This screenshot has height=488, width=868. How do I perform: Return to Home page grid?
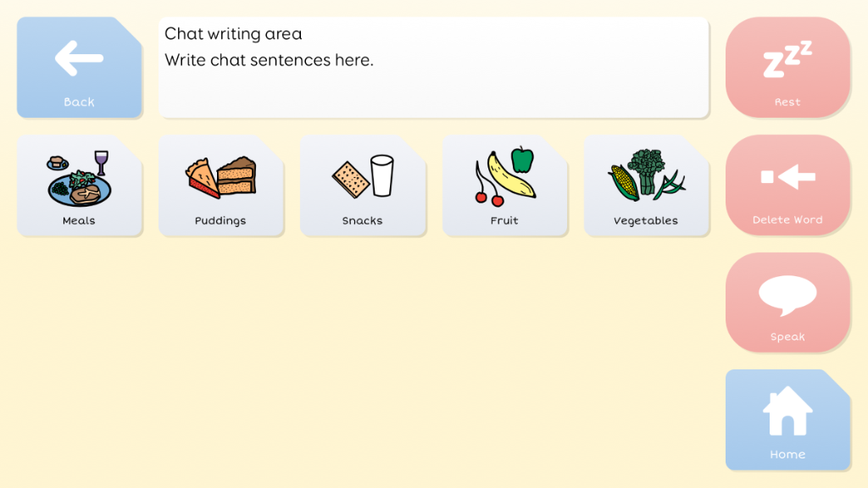tap(787, 420)
